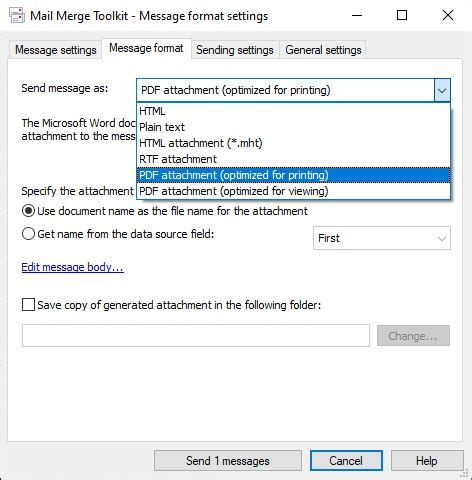This screenshot has width=472, height=480.
Task: Minimize the Mail Merge Toolkit window
Action: (357, 15)
